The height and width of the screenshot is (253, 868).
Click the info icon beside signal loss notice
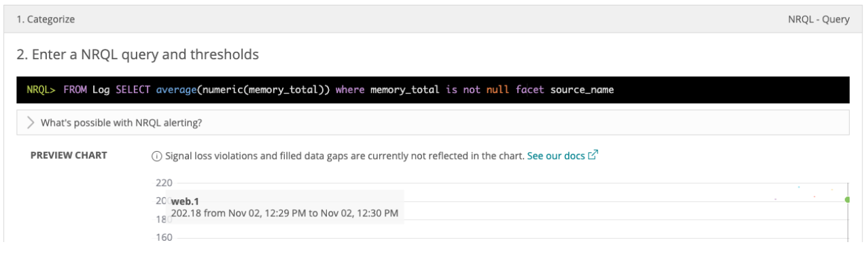click(x=156, y=156)
